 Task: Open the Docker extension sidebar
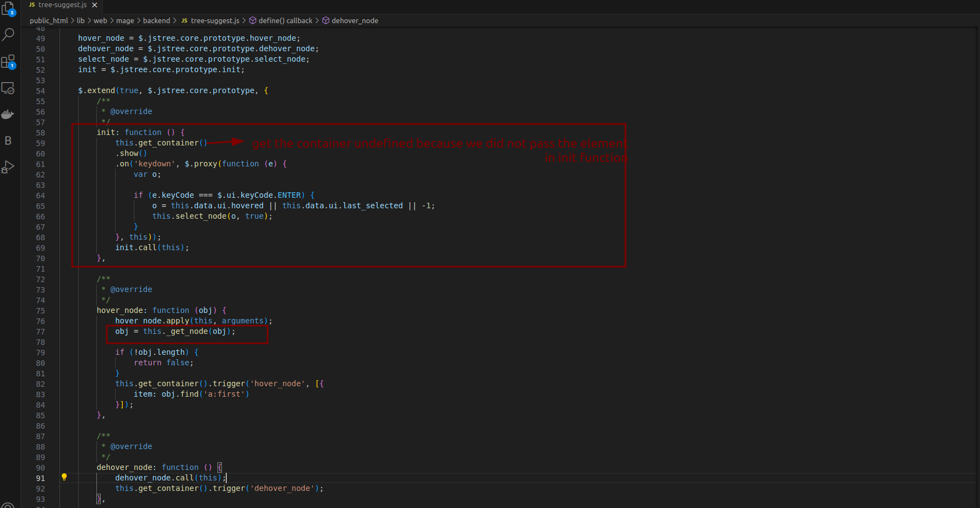(x=9, y=114)
